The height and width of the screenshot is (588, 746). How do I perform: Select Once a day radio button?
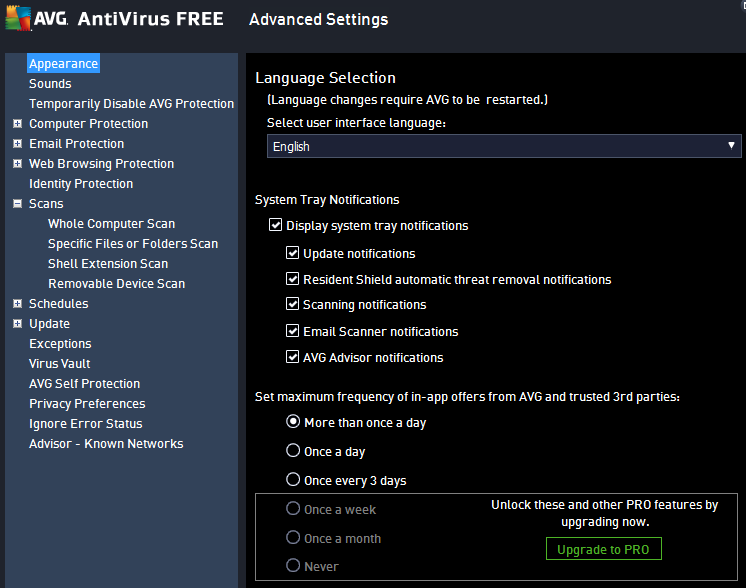(x=293, y=451)
